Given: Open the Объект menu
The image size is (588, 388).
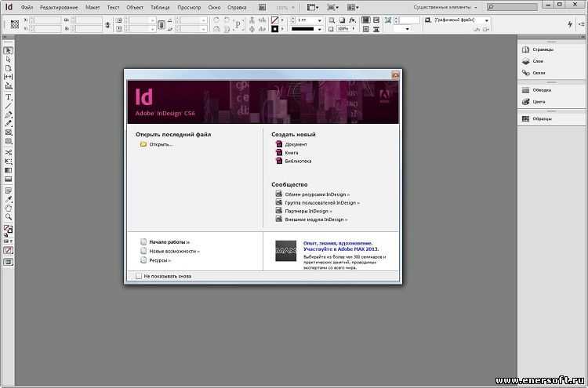Looking at the screenshot, I should [x=135, y=7].
